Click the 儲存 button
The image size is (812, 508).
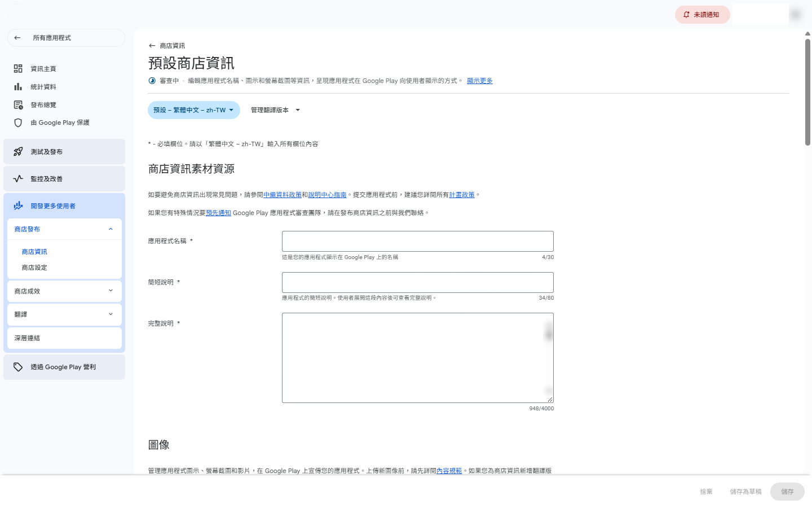click(x=787, y=492)
